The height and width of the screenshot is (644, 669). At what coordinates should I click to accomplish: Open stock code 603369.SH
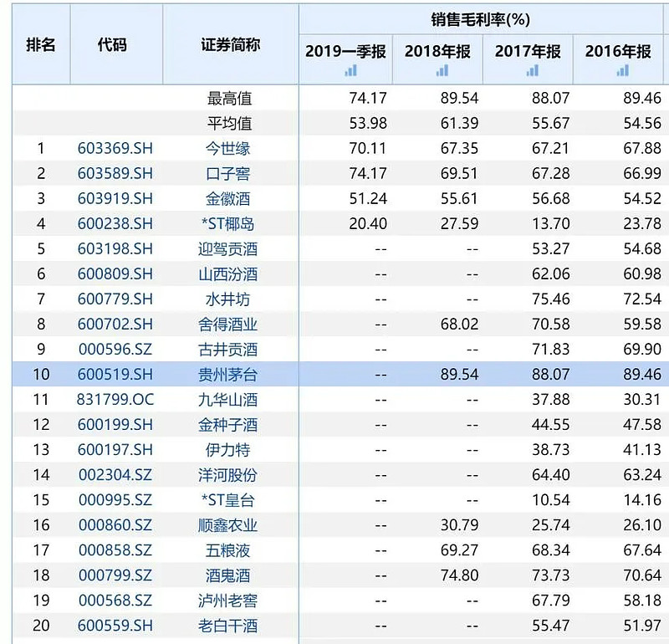(x=115, y=148)
